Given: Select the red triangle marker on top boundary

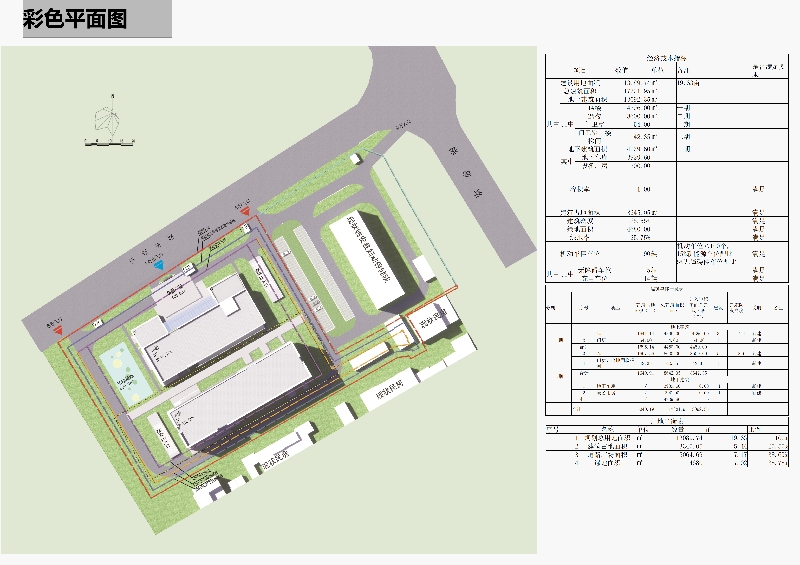Looking at the screenshot, I should point(245,211).
